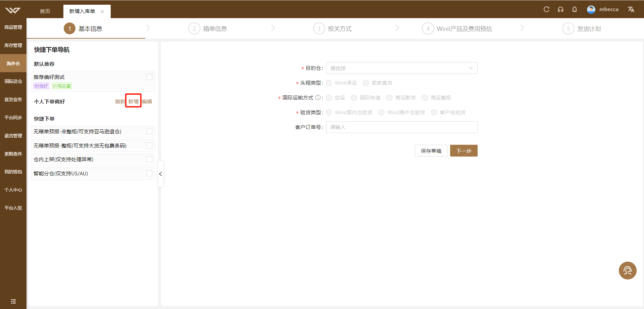Click chevron after 报关方式 step
Screen dimensions: 644x309
397,28
